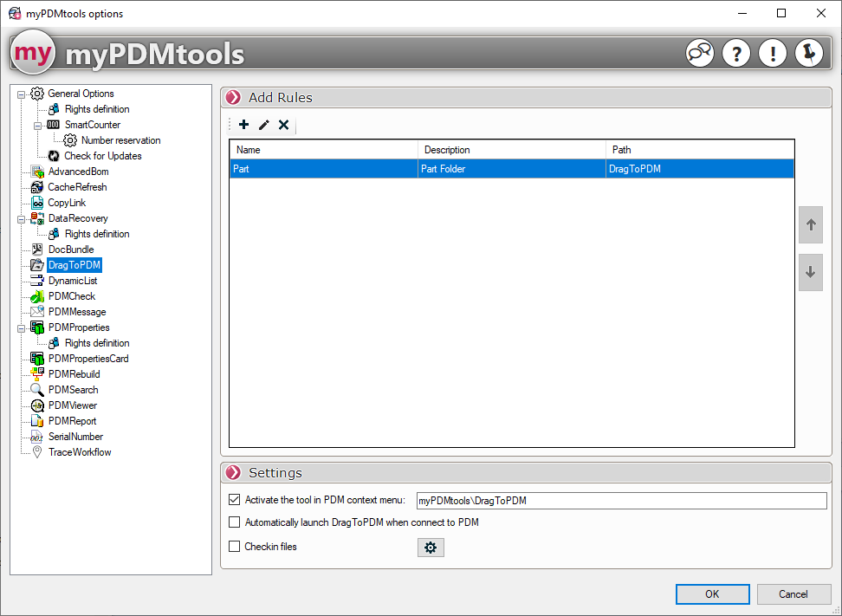Enable the Checkin files checkbox
The image size is (842, 616).
(234, 547)
